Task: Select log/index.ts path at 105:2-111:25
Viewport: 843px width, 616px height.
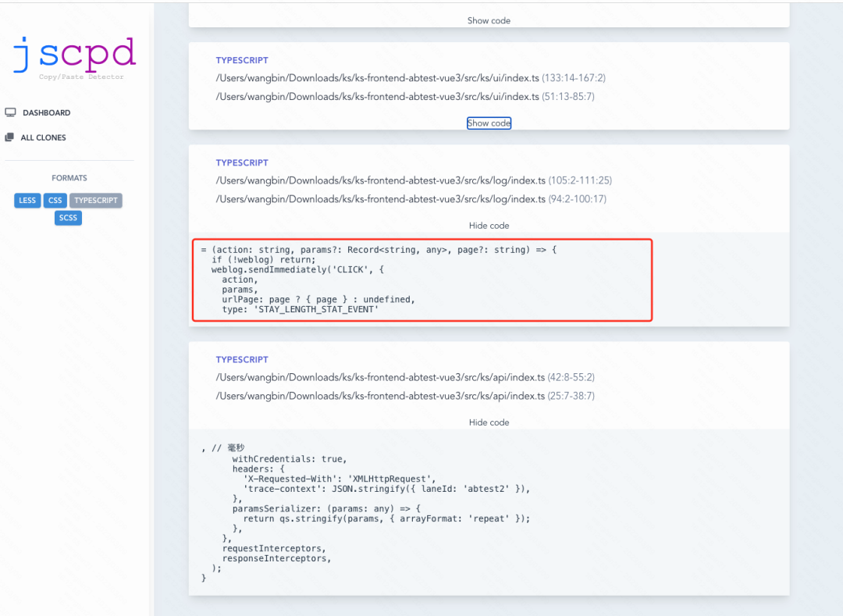Action: pyautogui.click(x=414, y=180)
